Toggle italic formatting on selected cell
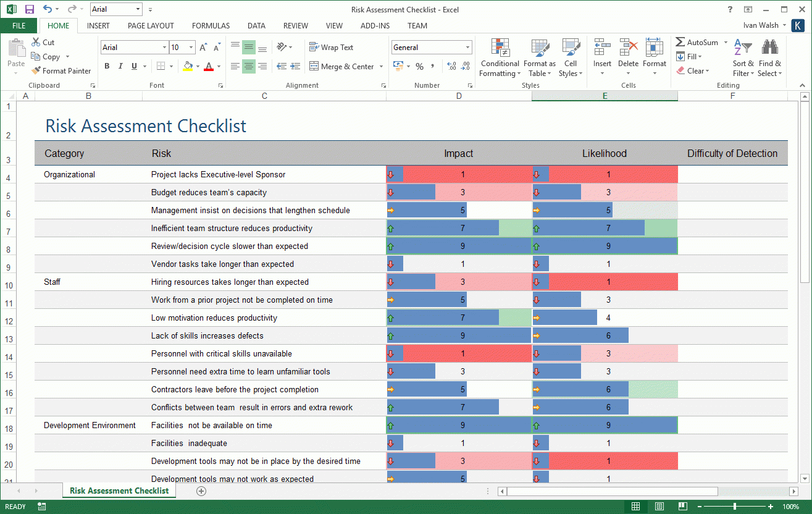 (120, 65)
